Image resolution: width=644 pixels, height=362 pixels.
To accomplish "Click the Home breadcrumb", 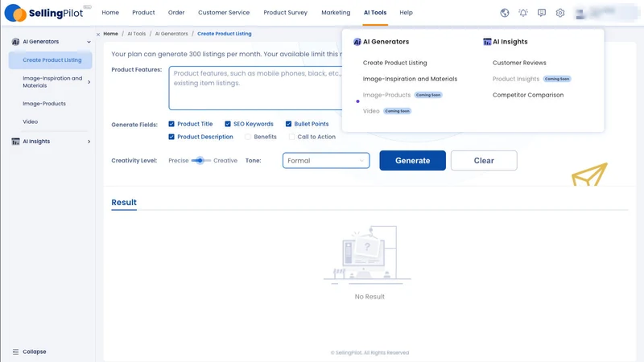I will 110,34.
